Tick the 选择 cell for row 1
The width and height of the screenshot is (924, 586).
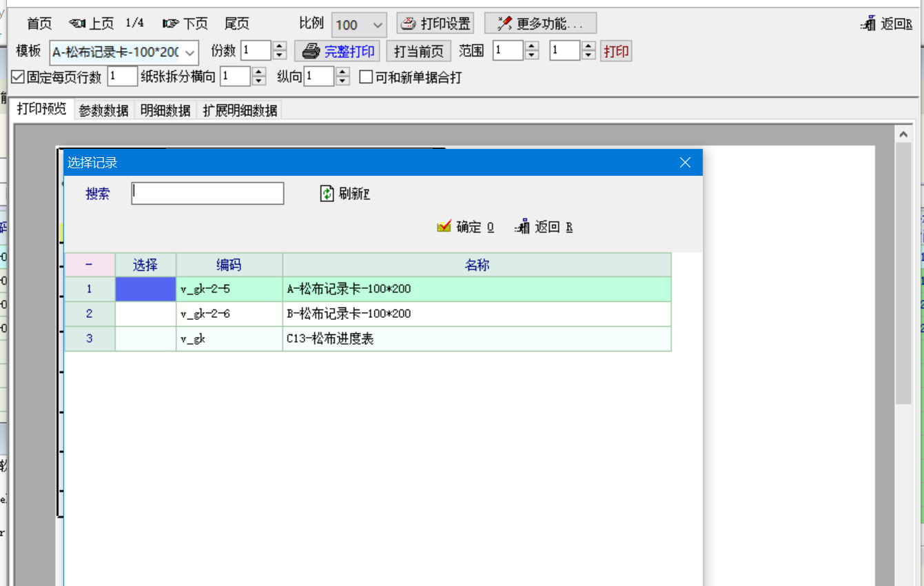pos(145,289)
